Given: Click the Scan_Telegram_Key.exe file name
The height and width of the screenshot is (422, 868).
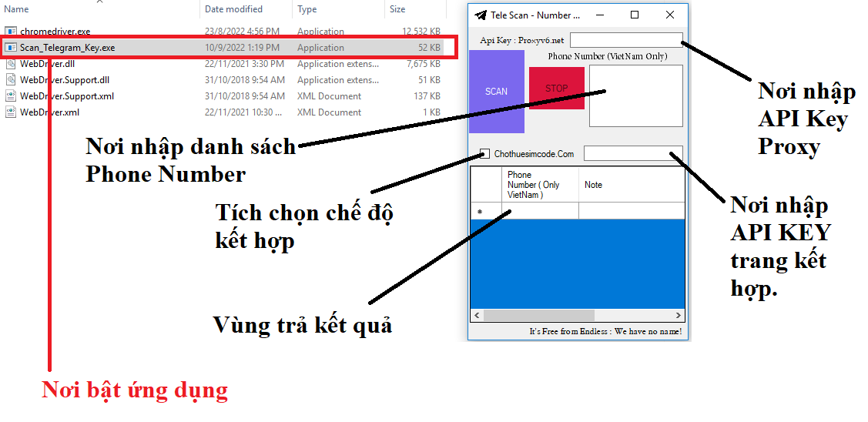Looking at the screenshot, I should pyautogui.click(x=68, y=48).
